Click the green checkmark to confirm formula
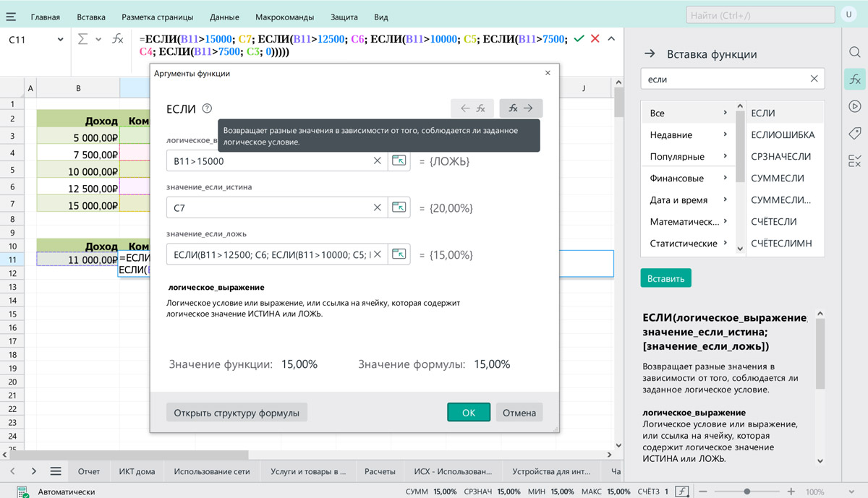 click(x=578, y=39)
